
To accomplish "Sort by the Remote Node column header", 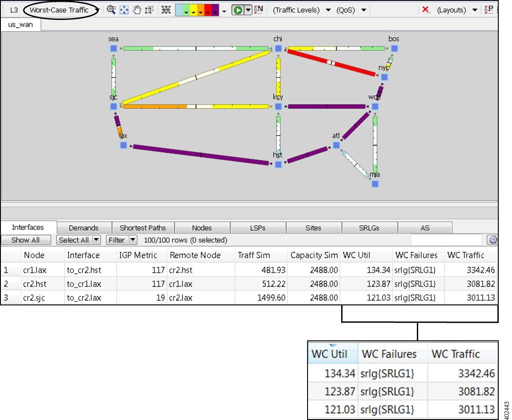I will pyautogui.click(x=201, y=255).
